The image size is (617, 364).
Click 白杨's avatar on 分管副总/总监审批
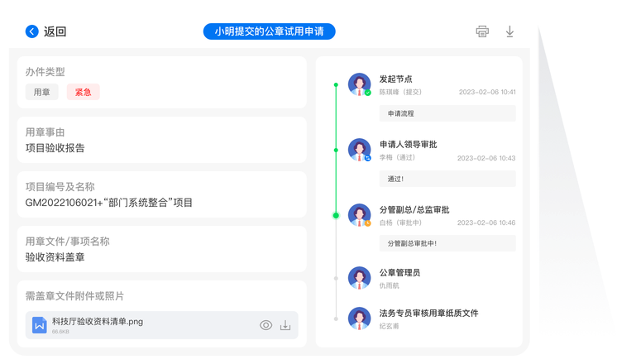click(x=359, y=214)
